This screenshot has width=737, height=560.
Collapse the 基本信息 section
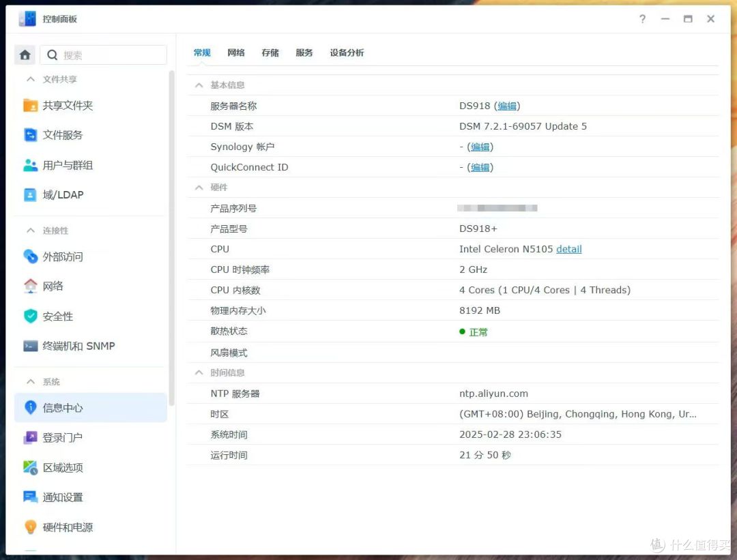click(199, 85)
